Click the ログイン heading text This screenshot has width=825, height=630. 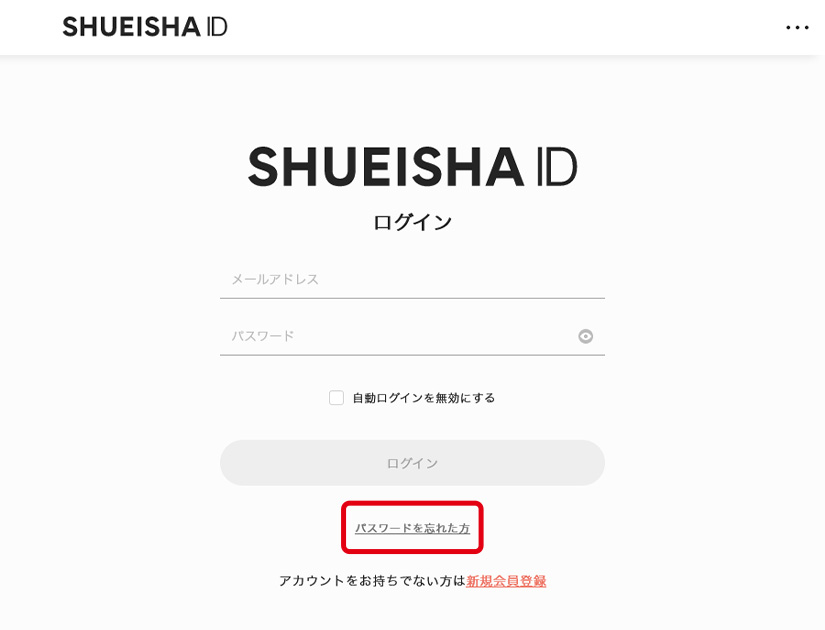412,222
